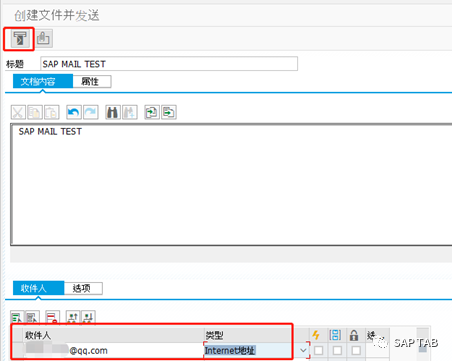Open the 选项 tab

click(83, 288)
